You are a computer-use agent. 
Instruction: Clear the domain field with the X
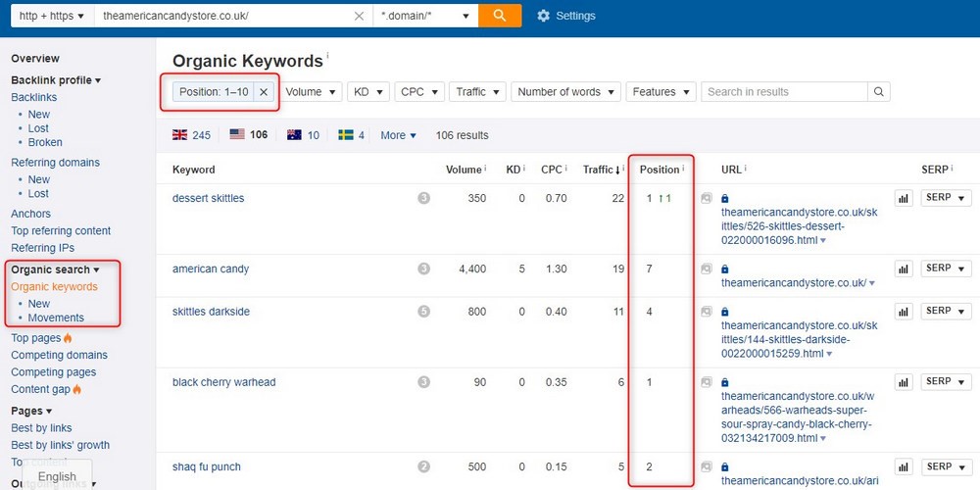point(359,16)
